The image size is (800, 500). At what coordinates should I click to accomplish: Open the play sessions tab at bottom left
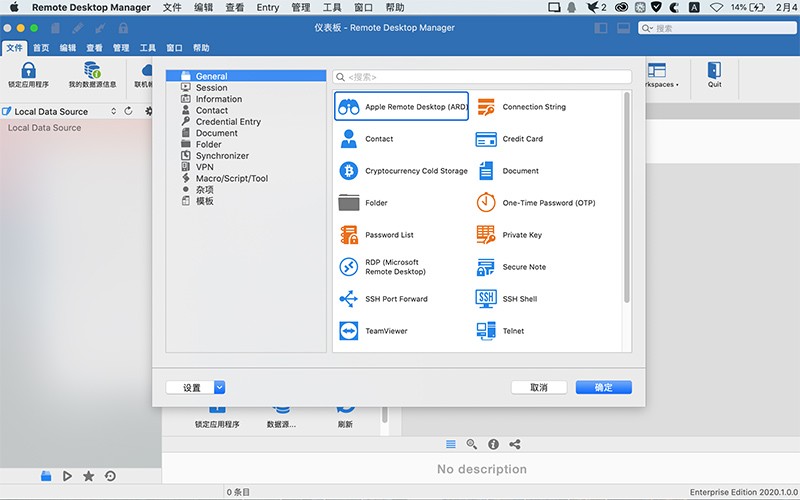[67, 476]
